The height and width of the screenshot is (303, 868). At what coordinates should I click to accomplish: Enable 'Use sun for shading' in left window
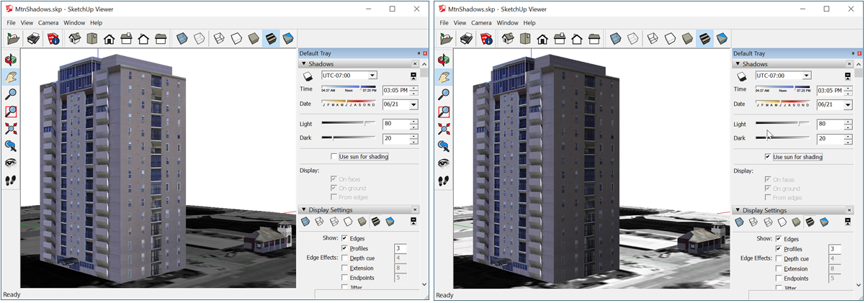click(334, 156)
